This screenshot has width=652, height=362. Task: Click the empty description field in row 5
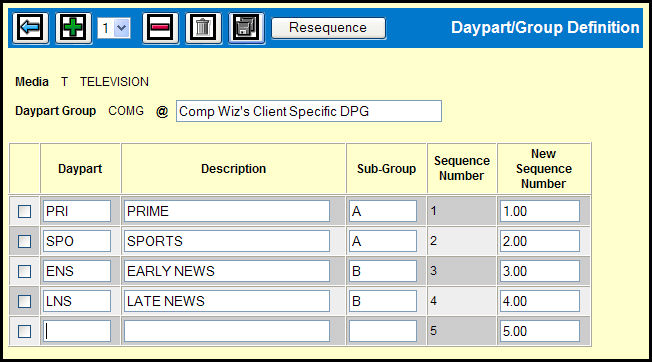click(x=227, y=331)
